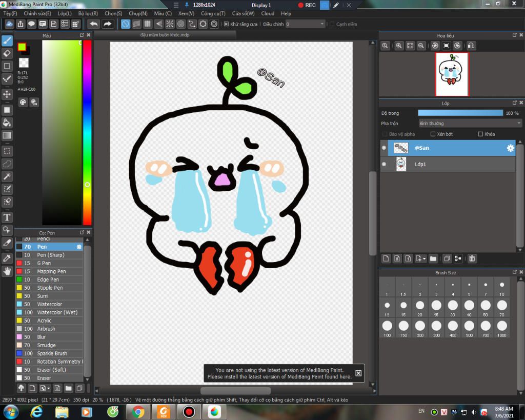Viewport: 525px width, 420px height.
Task: Select the Magic Wand tool
Action: 7,176
